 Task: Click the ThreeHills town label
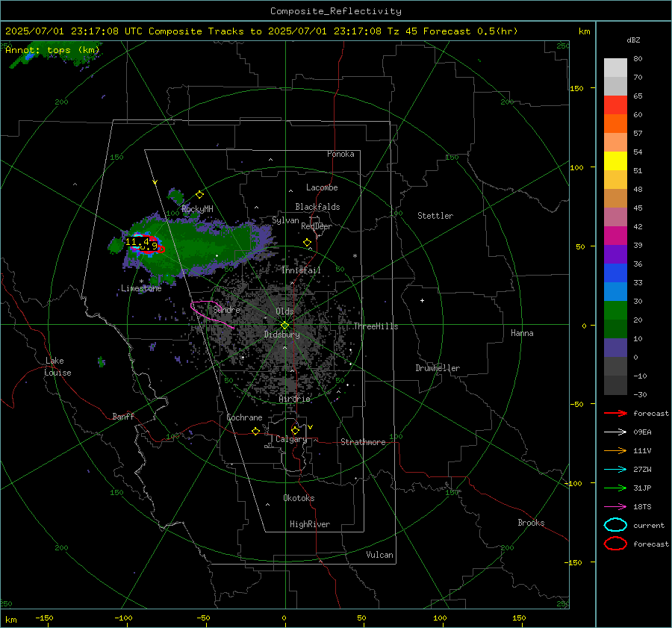pos(376,326)
